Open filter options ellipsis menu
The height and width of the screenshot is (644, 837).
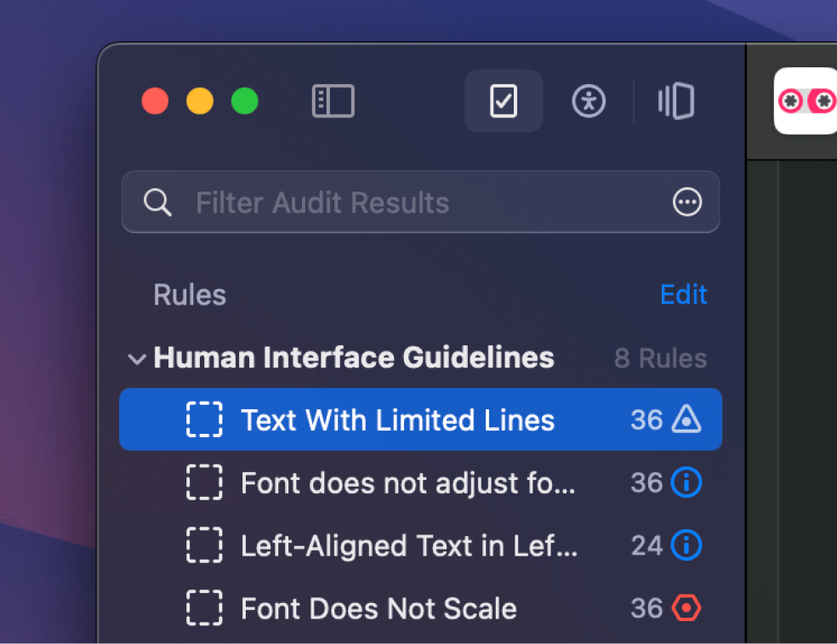coord(687,202)
